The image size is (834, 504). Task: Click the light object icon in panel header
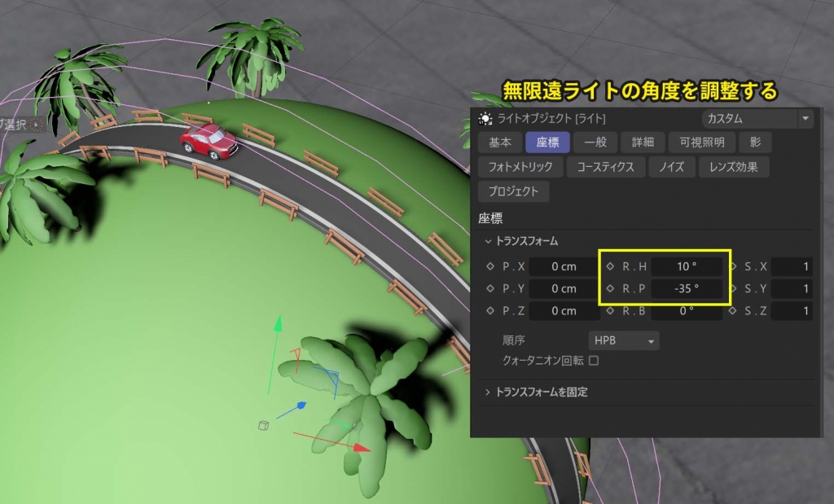485,119
